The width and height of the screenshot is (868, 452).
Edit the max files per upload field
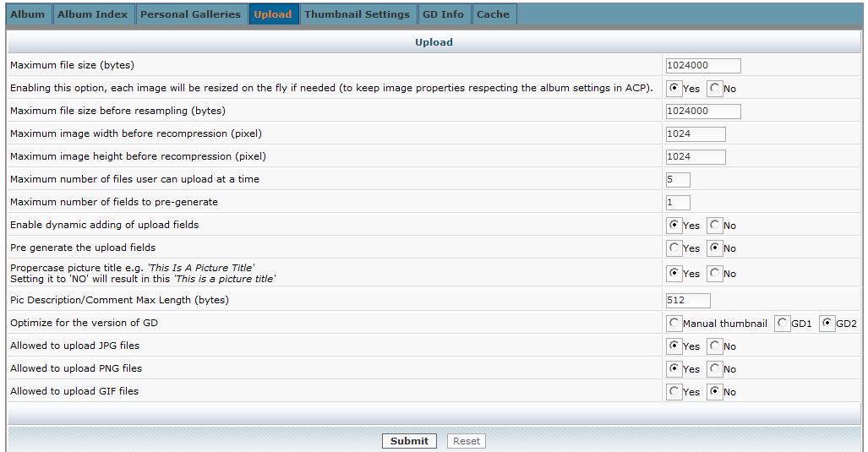(x=678, y=180)
